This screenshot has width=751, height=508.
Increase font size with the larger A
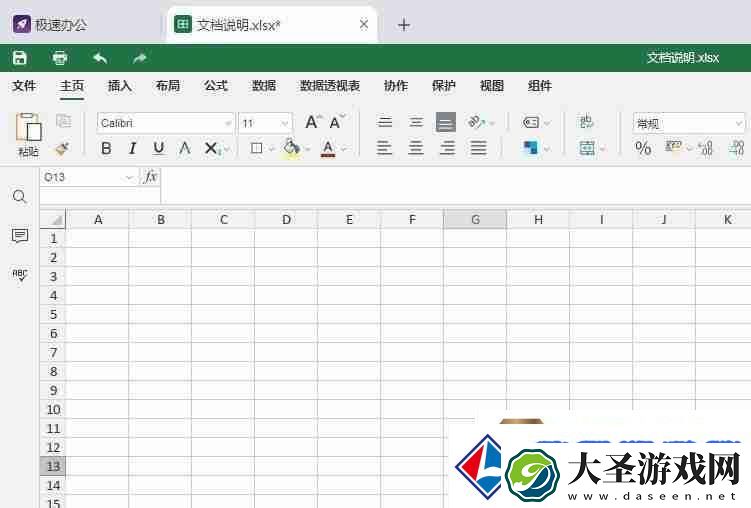(312, 122)
